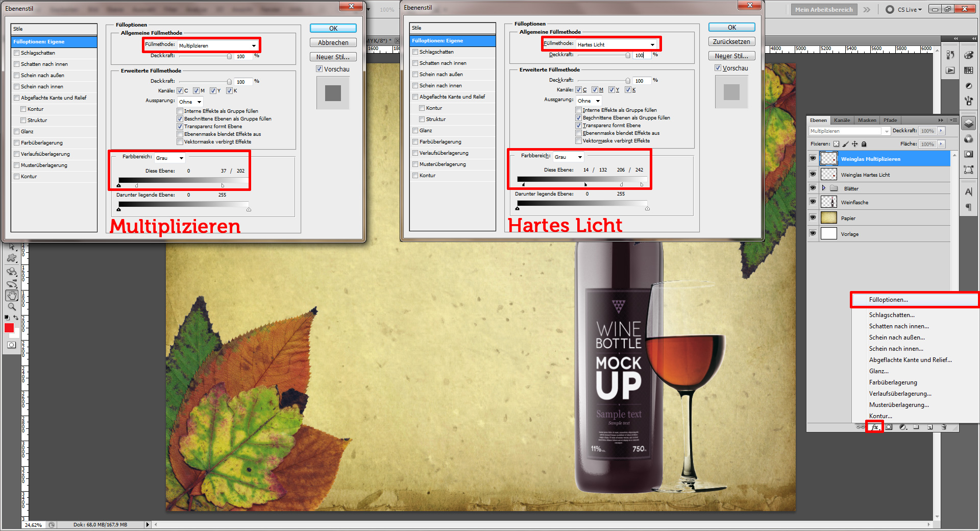The image size is (980, 531).
Task: Click the Zurücksetzen button
Action: click(731, 41)
